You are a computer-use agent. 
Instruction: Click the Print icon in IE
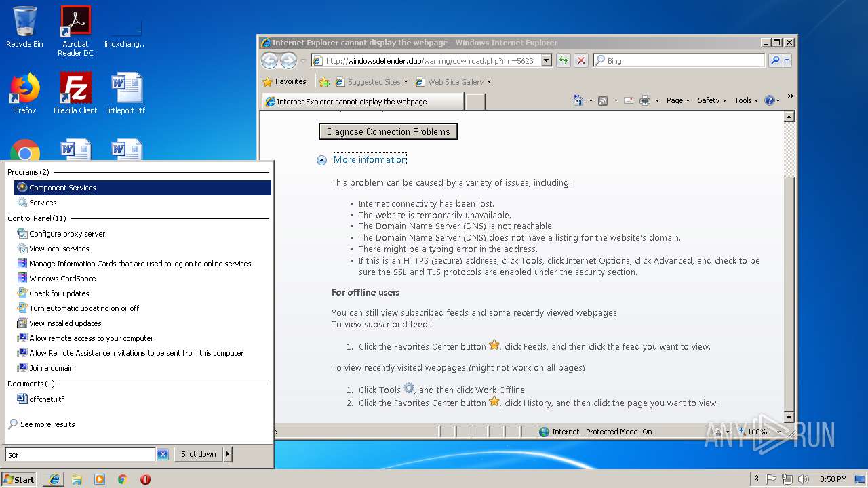(645, 100)
